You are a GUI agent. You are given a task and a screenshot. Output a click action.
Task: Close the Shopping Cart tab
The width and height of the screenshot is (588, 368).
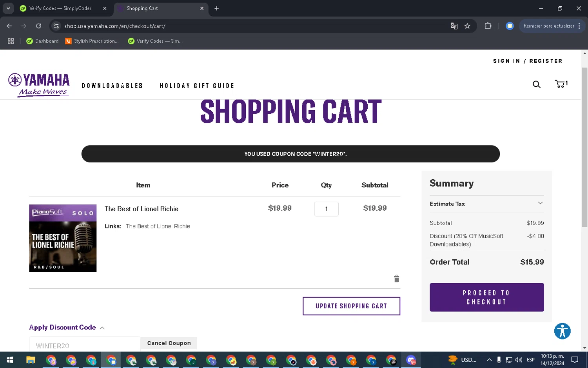tap(202, 8)
